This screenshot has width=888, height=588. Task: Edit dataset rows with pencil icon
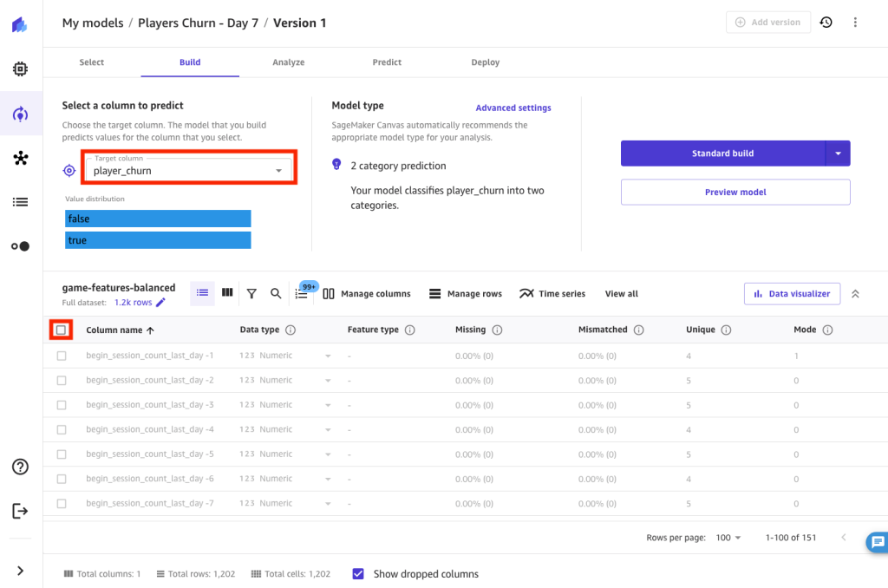(x=160, y=303)
